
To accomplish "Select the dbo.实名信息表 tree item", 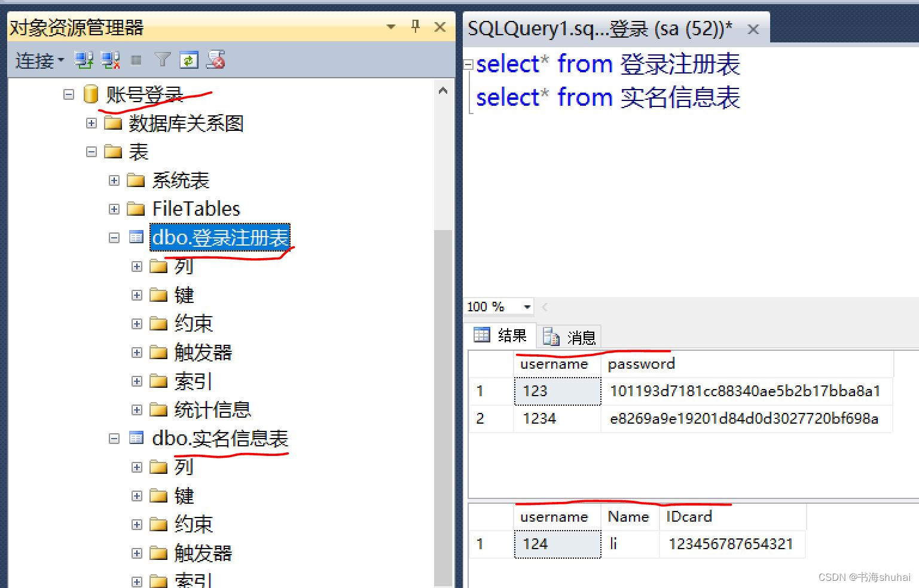I will [220, 438].
